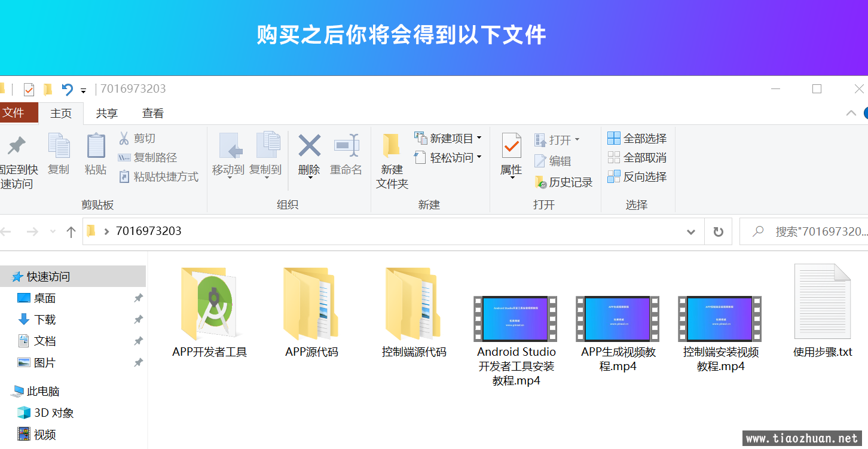This screenshot has width=868, height=449.
Task: Expand the address bar history dropdown
Action: click(691, 231)
